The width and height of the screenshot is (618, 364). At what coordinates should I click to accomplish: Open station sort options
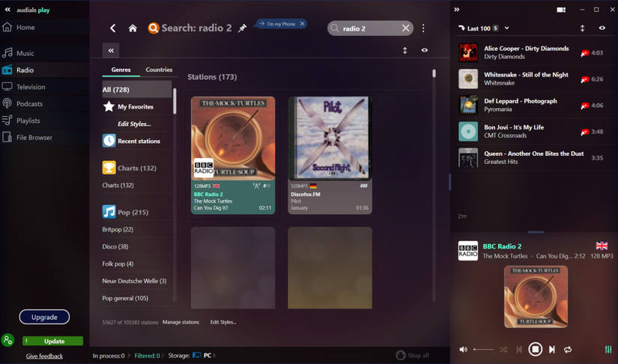point(405,50)
